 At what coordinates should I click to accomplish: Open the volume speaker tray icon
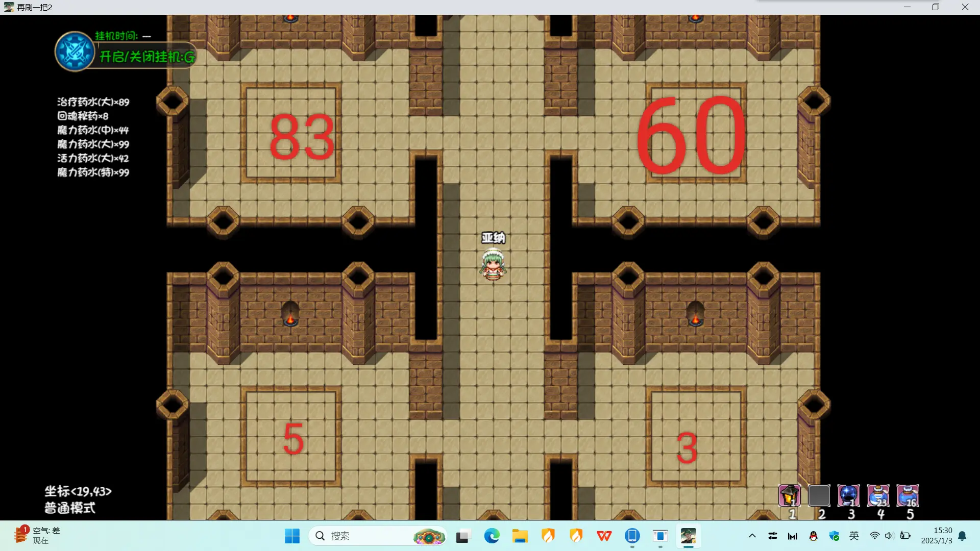click(x=889, y=536)
